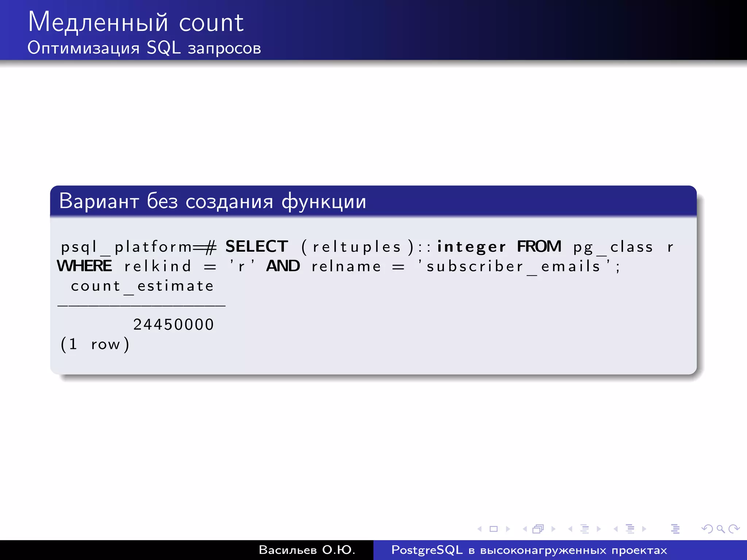Click '(reltuples)::' in the query

point(367,247)
